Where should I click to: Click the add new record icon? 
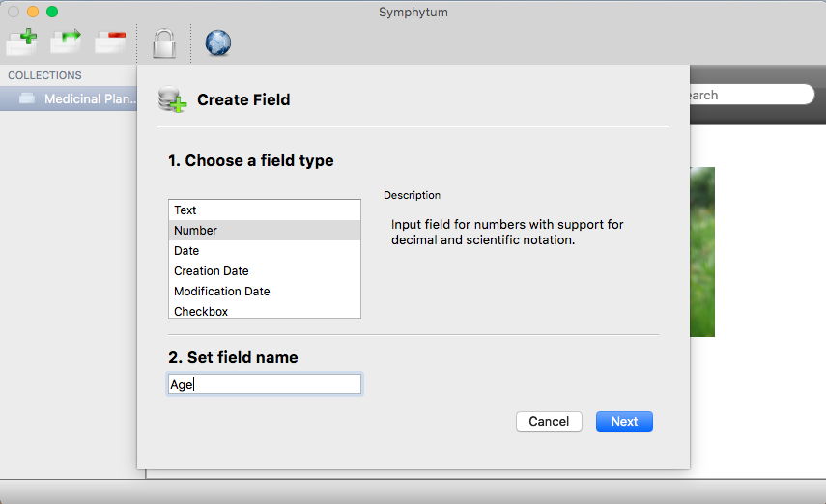pos(21,42)
